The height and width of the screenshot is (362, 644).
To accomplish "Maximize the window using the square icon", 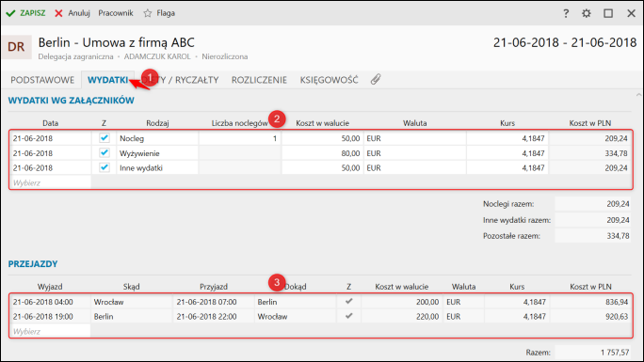I will [x=608, y=13].
